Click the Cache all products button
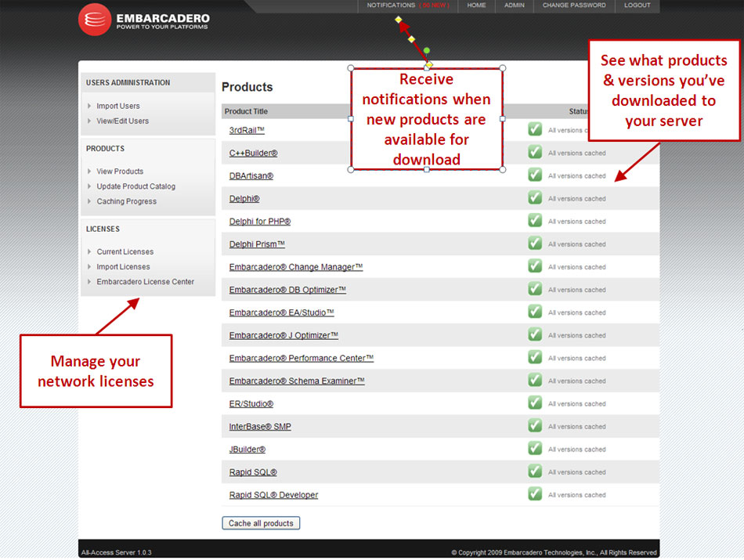744x560 pixels. 261,523
